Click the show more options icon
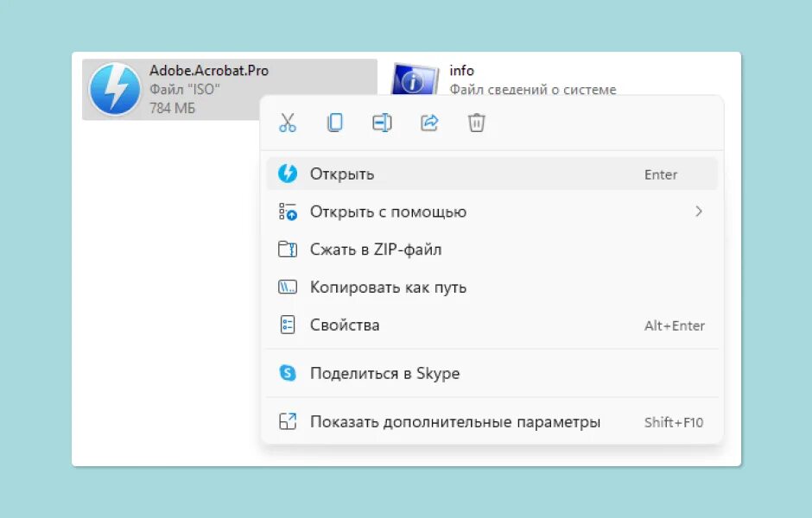 click(x=288, y=421)
